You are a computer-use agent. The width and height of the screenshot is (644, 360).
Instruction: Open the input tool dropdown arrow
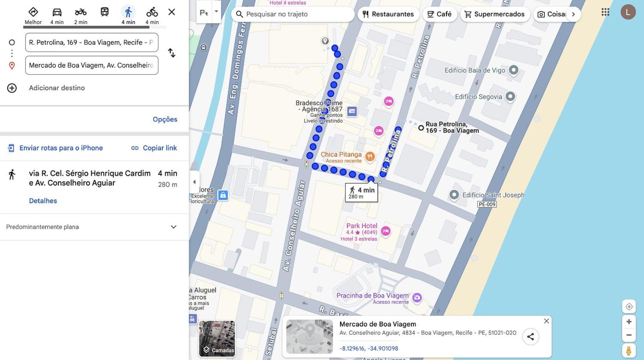pos(216,12)
